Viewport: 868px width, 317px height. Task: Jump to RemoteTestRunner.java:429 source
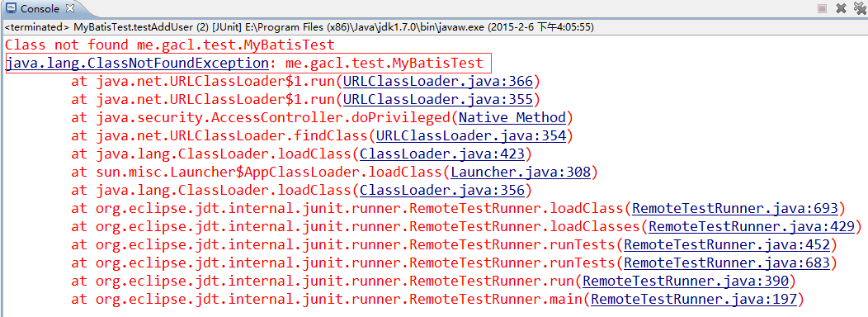pos(752,227)
